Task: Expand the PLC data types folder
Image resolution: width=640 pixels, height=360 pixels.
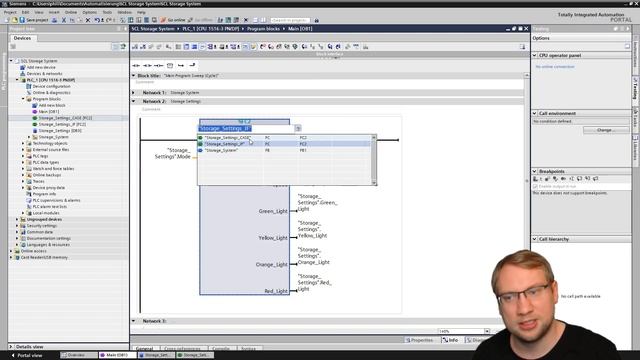Action: click(23, 162)
